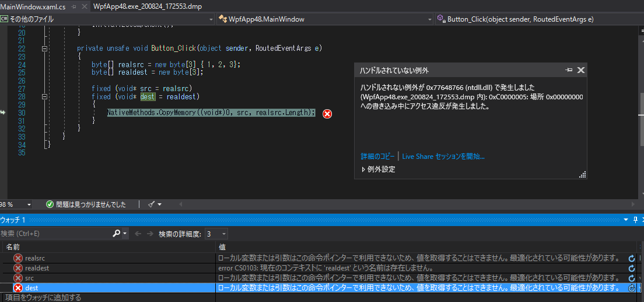
Task: Click the 問題は見つかりませんでした status indicator
Action: [86, 204]
